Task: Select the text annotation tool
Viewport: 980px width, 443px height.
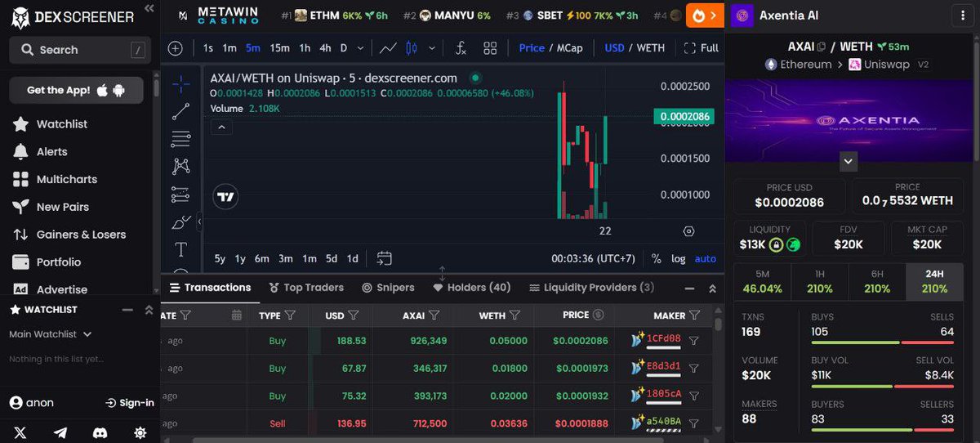Action: pyautogui.click(x=180, y=249)
